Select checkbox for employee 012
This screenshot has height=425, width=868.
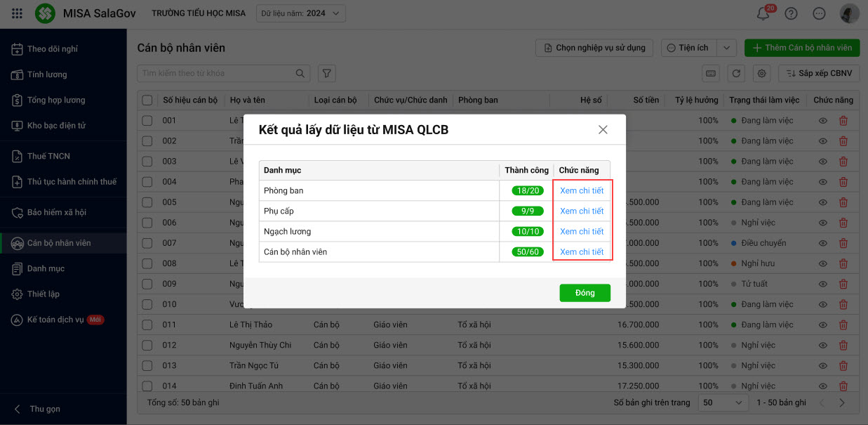point(147,345)
